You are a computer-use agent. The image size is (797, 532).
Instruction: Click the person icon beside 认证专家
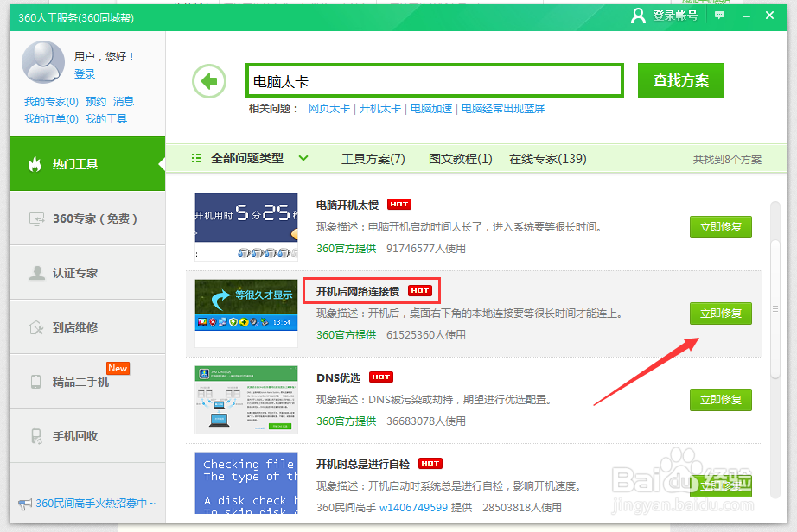[x=36, y=273]
